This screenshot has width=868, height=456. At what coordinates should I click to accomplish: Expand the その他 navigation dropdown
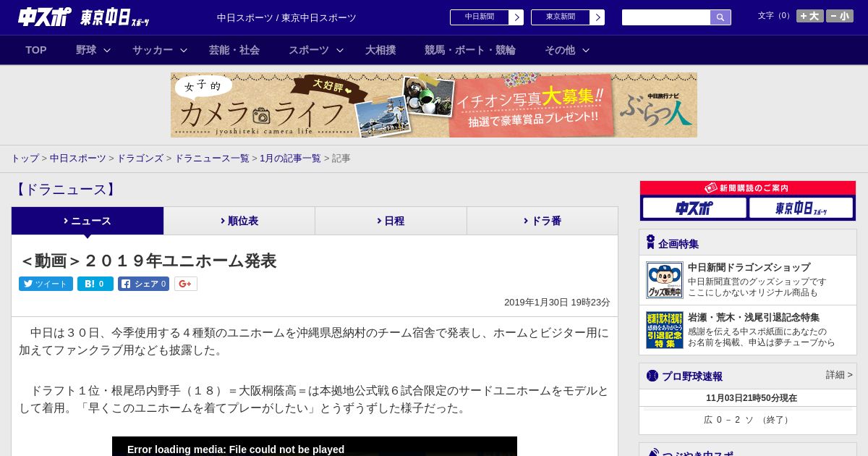[x=566, y=50]
